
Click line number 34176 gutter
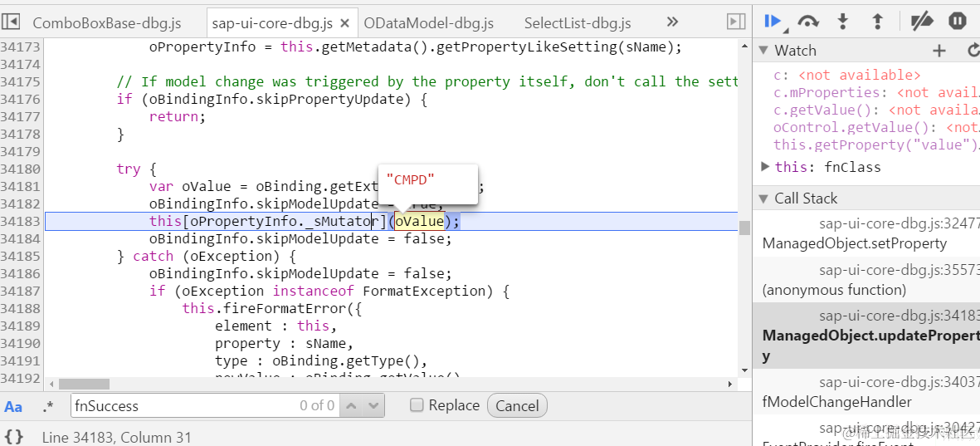pos(19,99)
